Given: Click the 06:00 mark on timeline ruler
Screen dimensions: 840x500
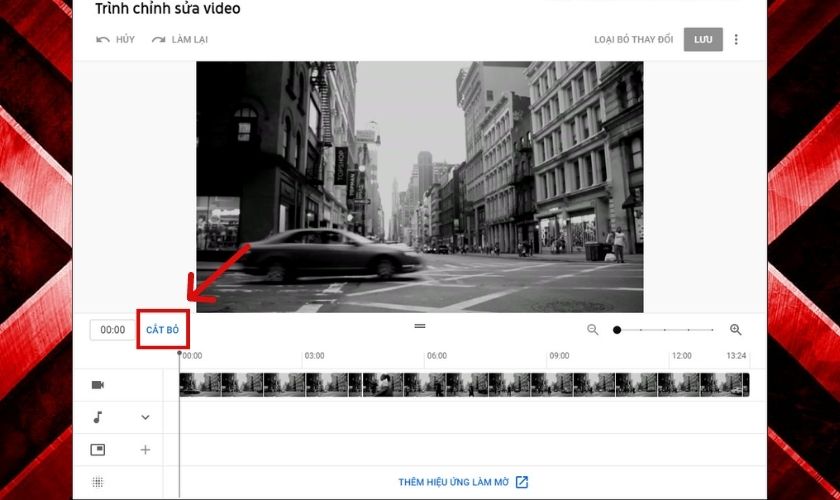Looking at the screenshot, I should 437,356.
